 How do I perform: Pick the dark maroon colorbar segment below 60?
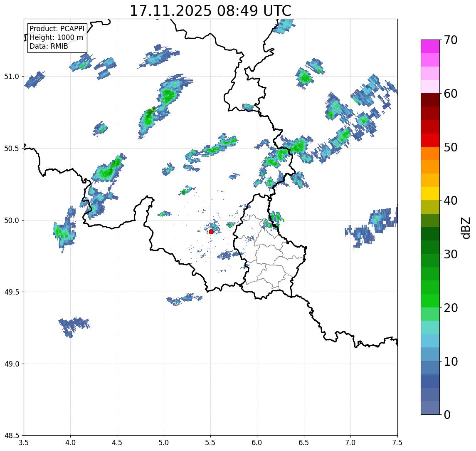click(430, 100)
